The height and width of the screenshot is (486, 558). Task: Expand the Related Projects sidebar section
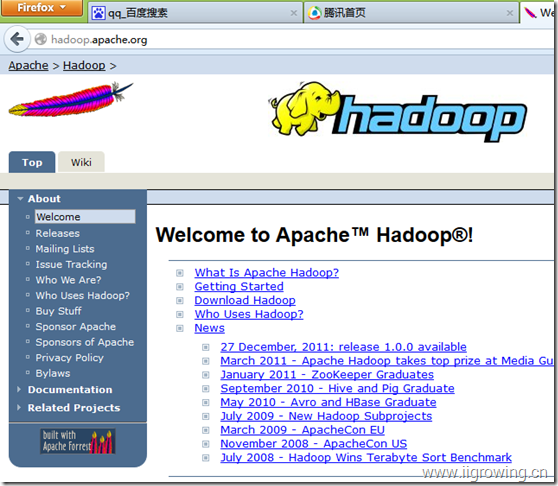(x=74, y=408)
